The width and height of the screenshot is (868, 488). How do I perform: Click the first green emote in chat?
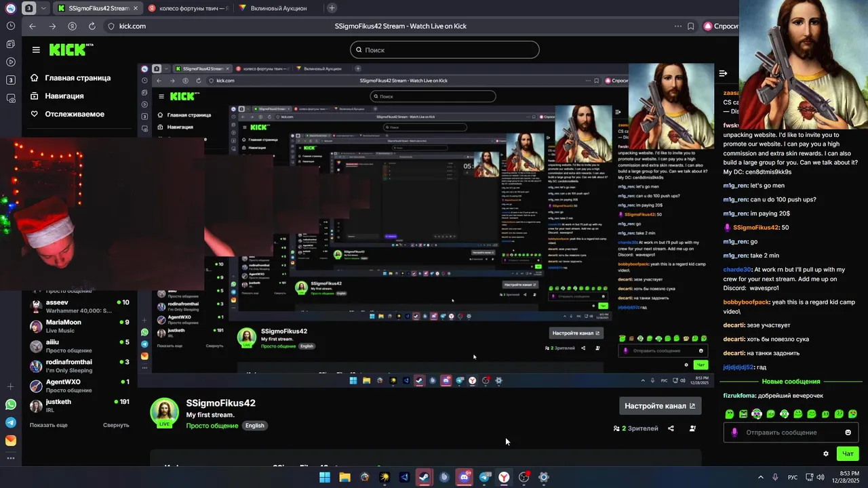click(x=729, y=414)
